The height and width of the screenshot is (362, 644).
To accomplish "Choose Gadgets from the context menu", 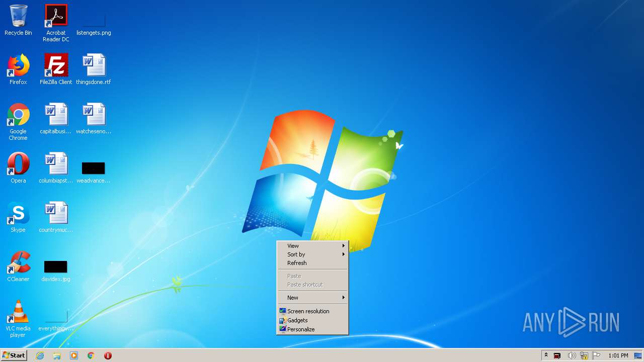I will tap(312, 320).
